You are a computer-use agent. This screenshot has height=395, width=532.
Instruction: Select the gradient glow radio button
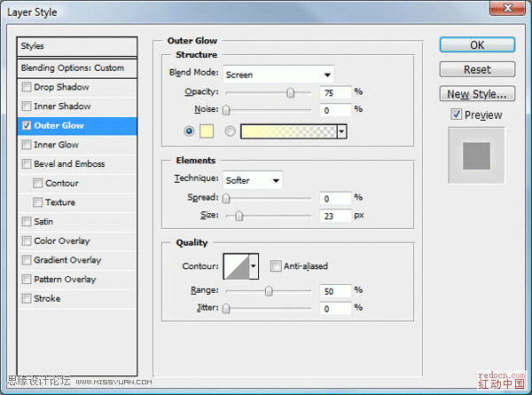pyautogui.click(x=230, y=131)
